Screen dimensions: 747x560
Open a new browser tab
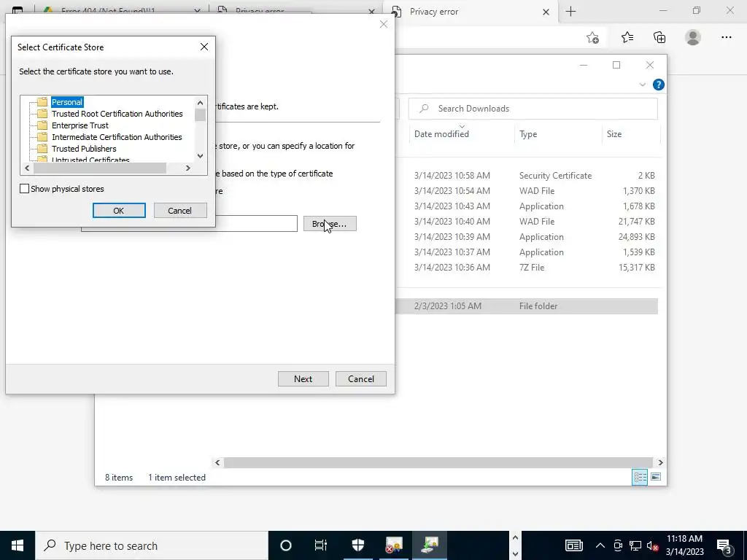[570, 12]
